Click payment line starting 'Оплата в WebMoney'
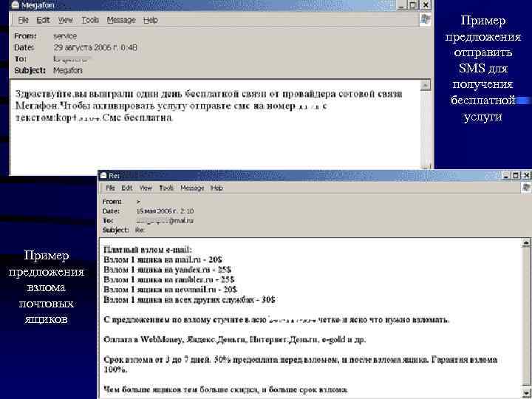 pos(235,339)
